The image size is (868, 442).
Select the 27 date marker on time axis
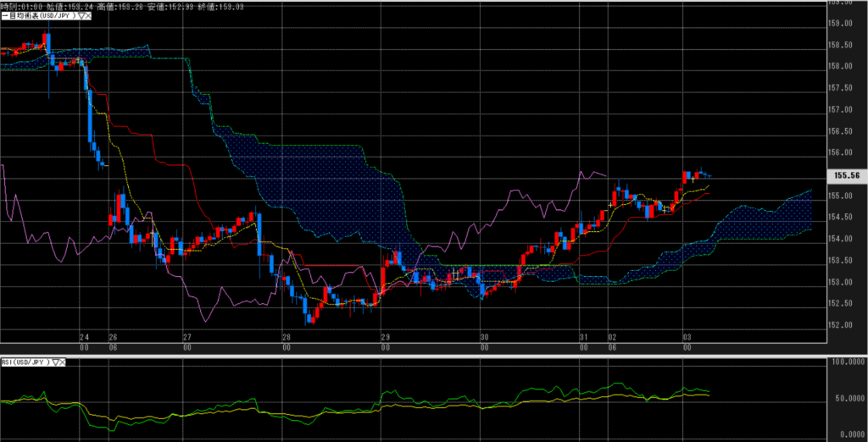(x=186, y=336)
